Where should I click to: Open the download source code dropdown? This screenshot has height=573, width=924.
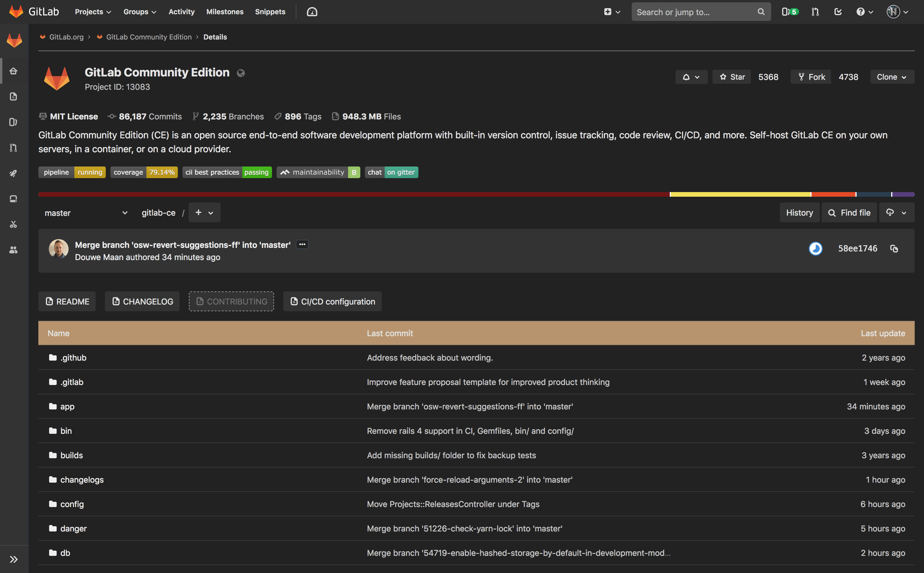[896, 213]
